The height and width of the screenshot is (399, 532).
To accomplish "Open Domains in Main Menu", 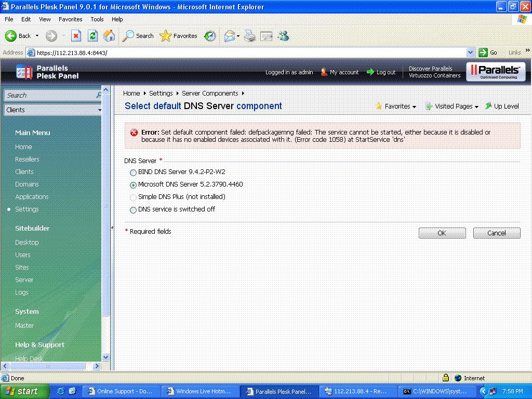I will [x=27, y=184].
